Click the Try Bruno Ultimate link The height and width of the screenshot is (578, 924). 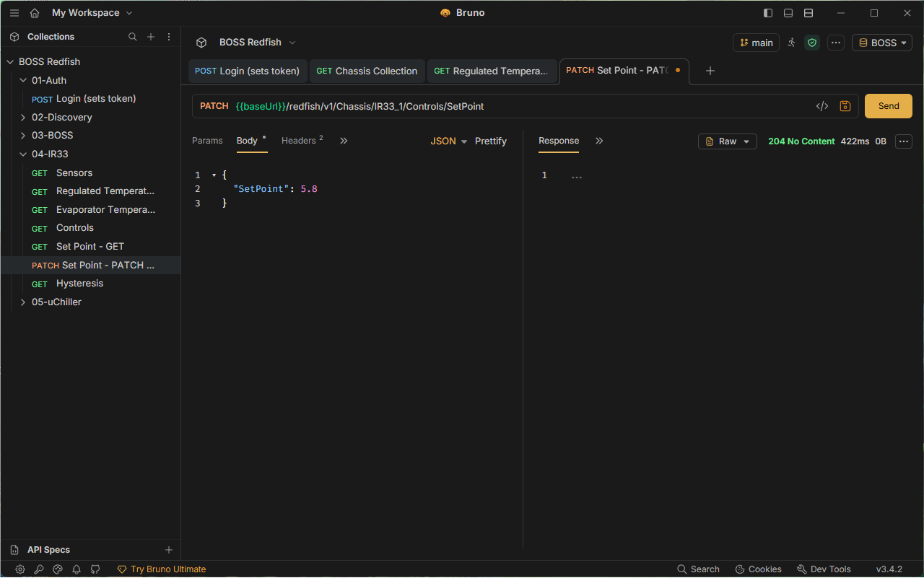click(162, 569)
